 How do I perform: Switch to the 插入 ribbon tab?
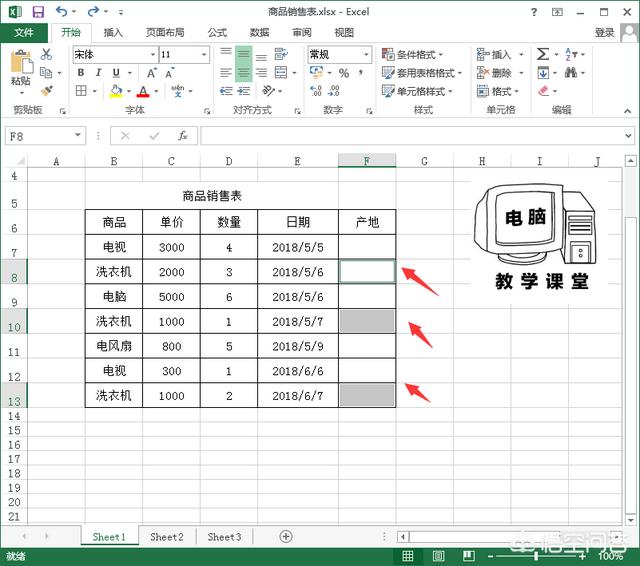113,32
